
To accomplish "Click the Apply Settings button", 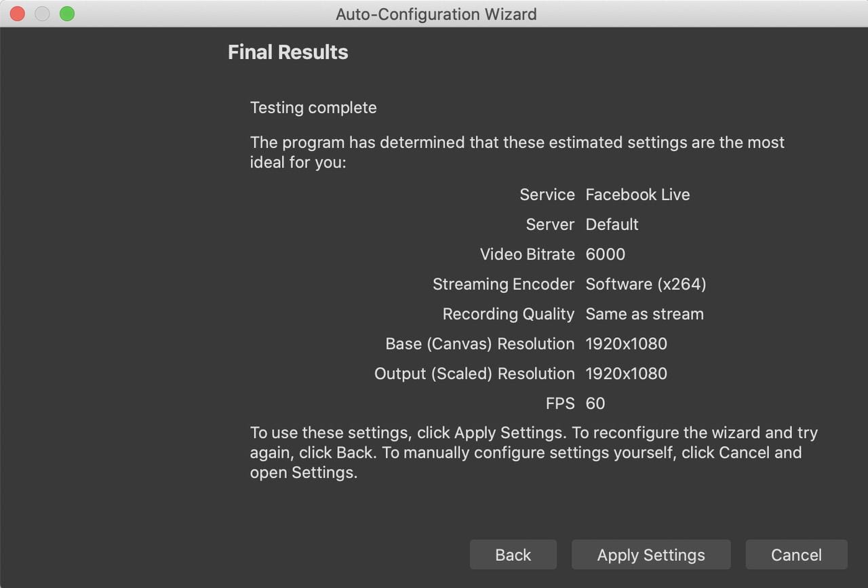I will pos(651,555).
